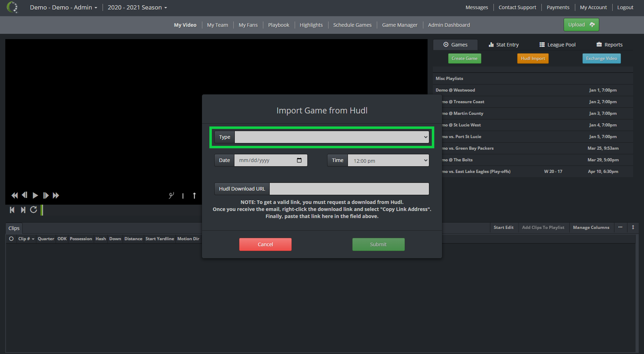Screen dimensions: 644x354
Task: Switch to the League Pool tab
Action: [558, 45]
